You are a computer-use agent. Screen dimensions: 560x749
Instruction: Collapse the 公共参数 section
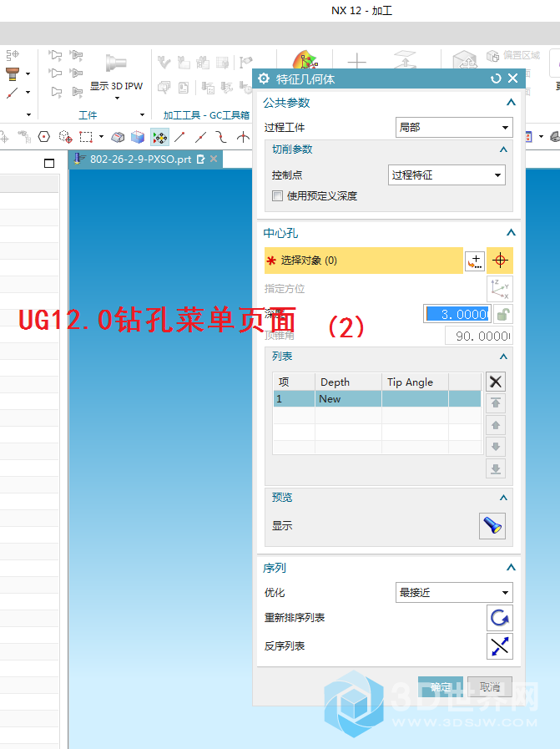coord(511,102)
